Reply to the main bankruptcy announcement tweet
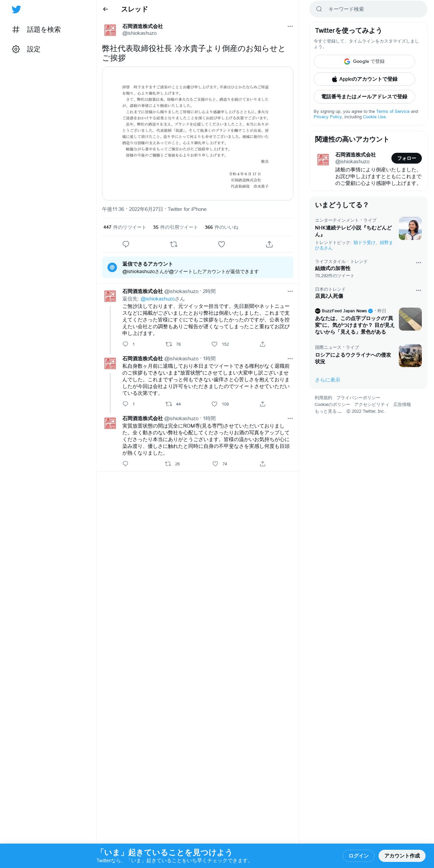The image size is (434, 868). [126, 244]
